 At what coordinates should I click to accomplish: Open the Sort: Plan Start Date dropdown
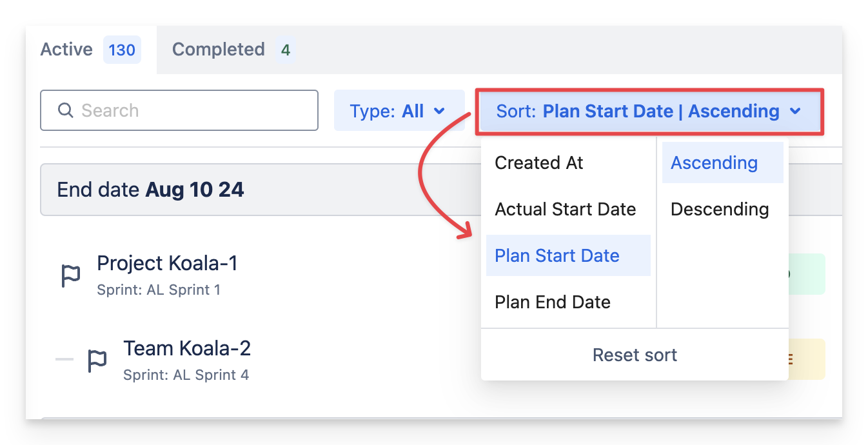(649, 112)
